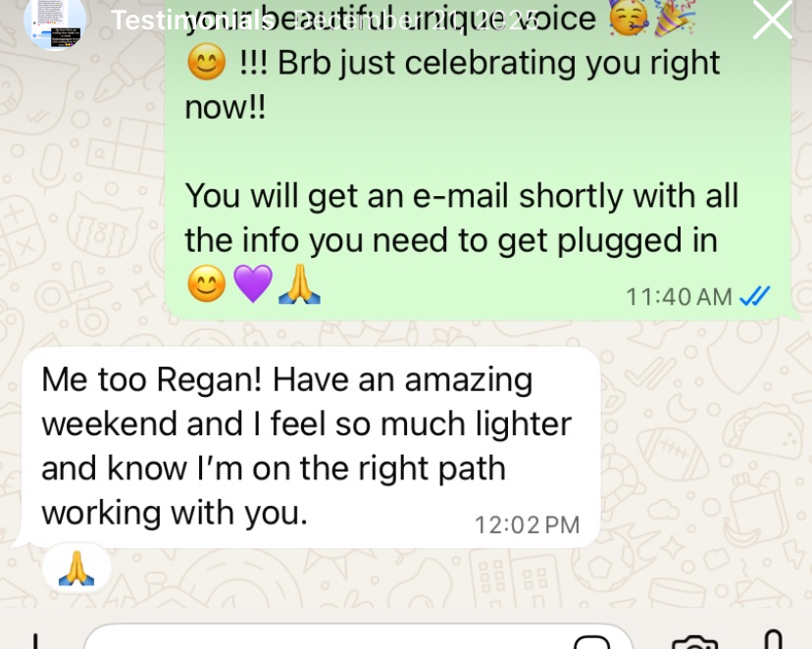Viewport: 812px width, 649px height.
Task: Tap the camera icon in bottom bar
Action: (695, 643)
